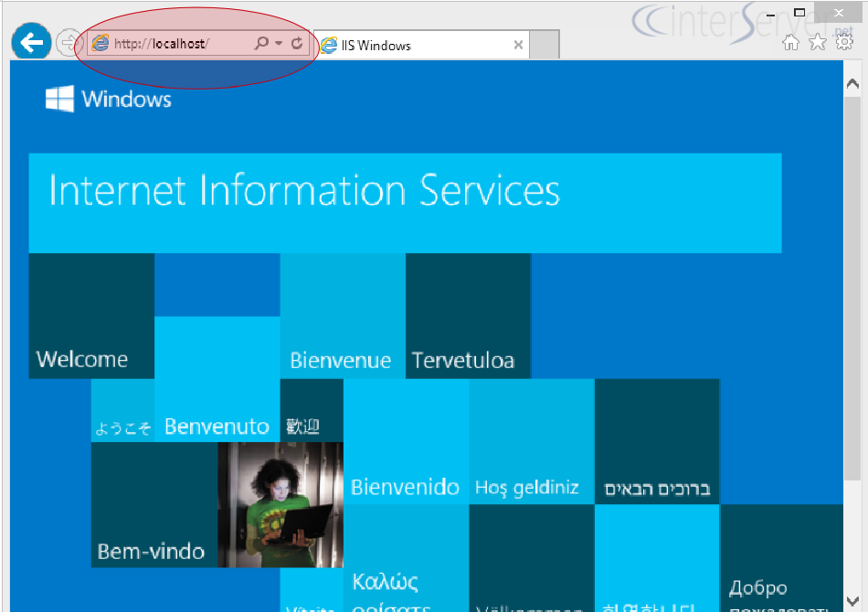Click the Bienvenue tile
Screen dimensions: 868x612
point(343,316)
